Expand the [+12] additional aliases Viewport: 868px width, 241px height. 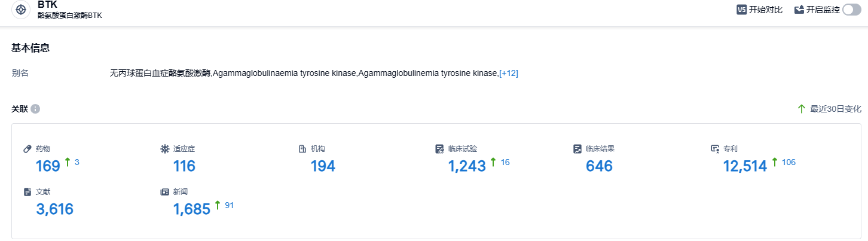(x=509, y=73)
